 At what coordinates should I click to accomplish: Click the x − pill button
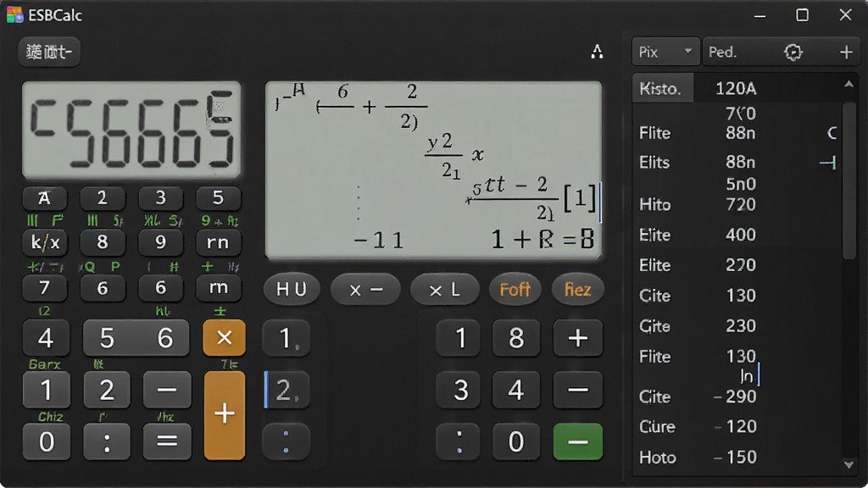[x=365, y=290]
